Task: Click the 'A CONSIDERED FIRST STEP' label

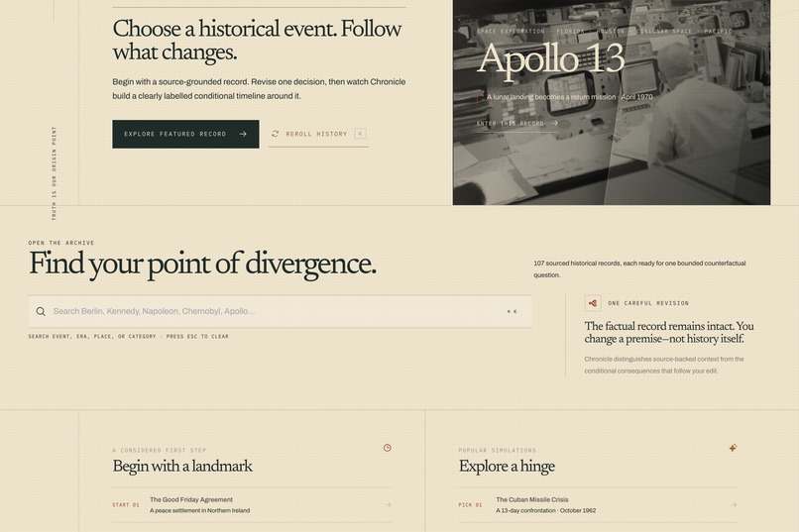Action: (x=160, y=451)
